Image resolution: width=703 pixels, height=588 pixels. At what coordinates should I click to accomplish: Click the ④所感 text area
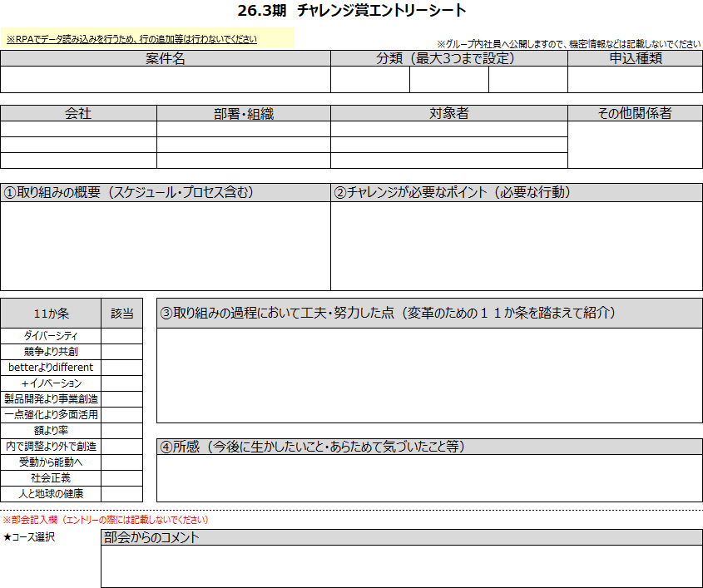[x=429, y=478]
